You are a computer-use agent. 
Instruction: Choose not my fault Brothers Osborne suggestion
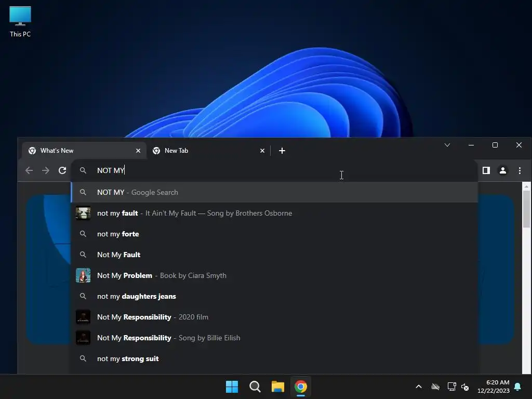pyautogui.click(x=274, y=213)
